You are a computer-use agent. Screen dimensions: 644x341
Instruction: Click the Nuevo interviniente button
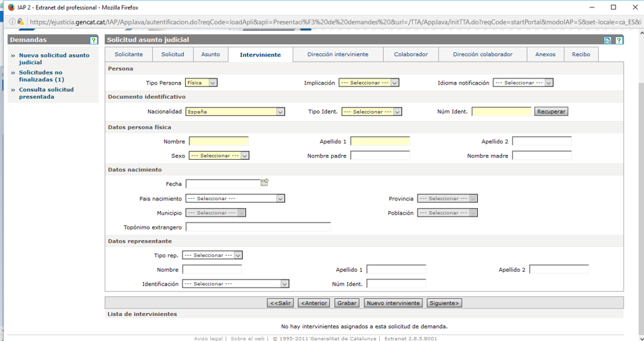(x=393, y=303)
